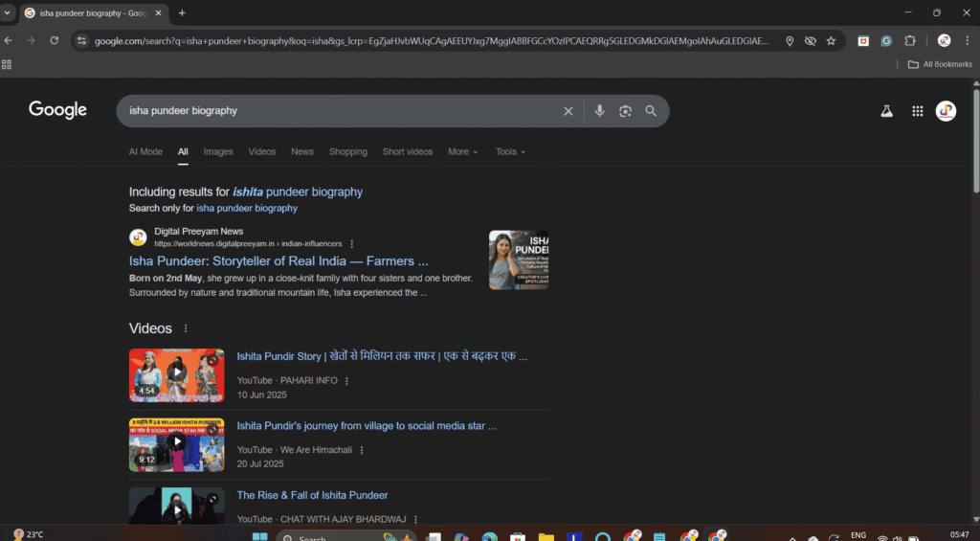Click the crossed-eye third-party cookies icon
Image resolution: width=980 pixels, height=541 pixels.
point(810,41)
